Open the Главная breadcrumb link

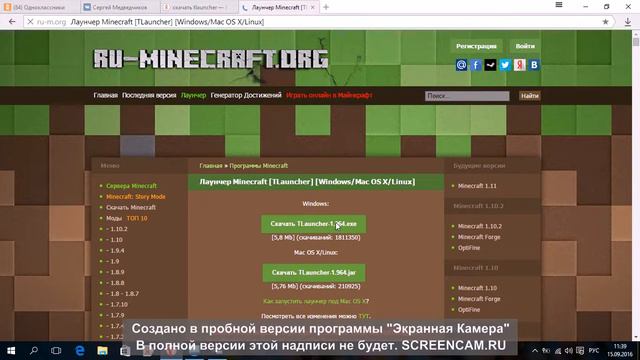[x=211, y=166]
